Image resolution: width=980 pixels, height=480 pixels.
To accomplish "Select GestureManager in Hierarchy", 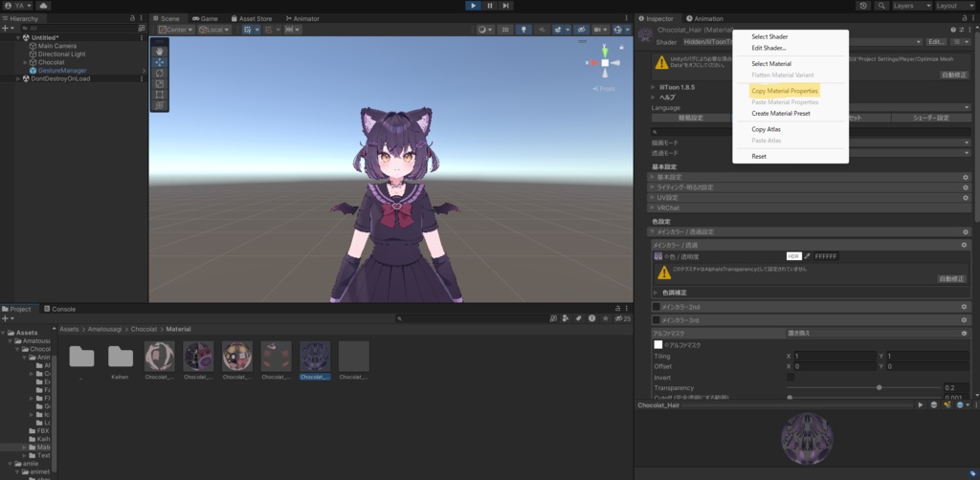I will click(62, 71).
